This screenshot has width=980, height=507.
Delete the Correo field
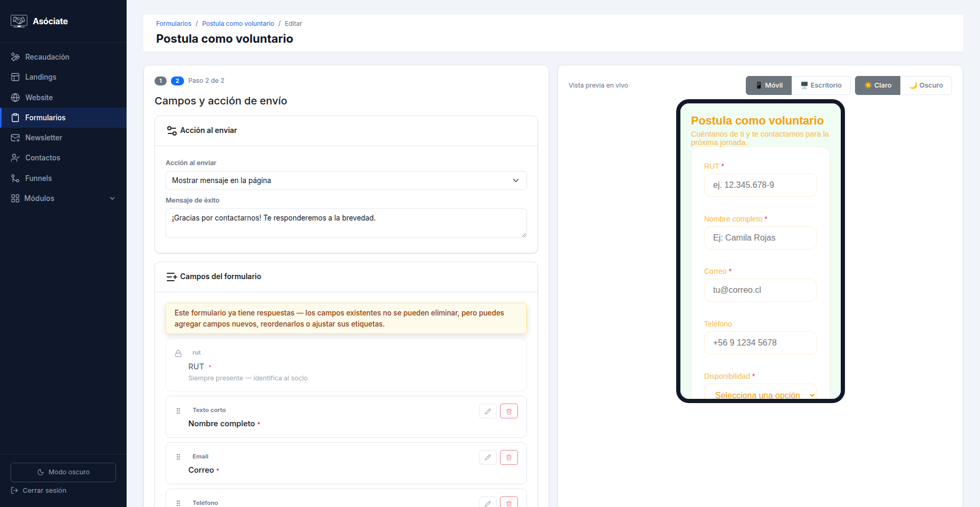(509, 457)
